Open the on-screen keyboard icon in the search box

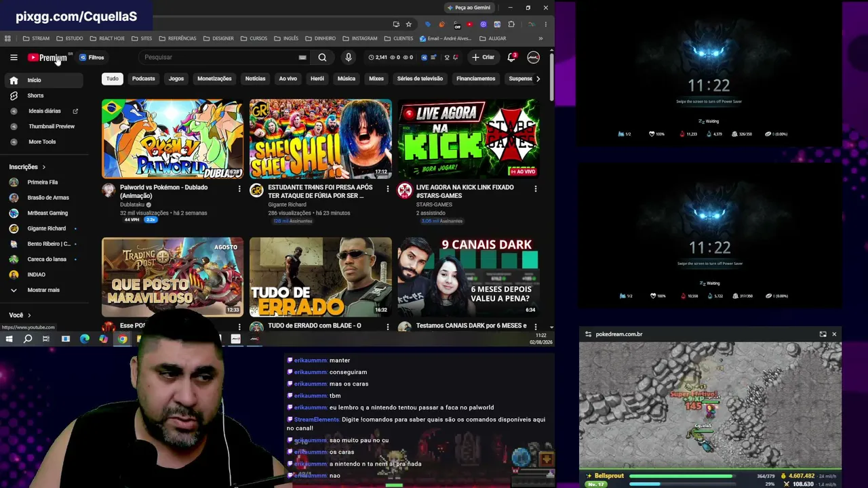pos(302,58)
